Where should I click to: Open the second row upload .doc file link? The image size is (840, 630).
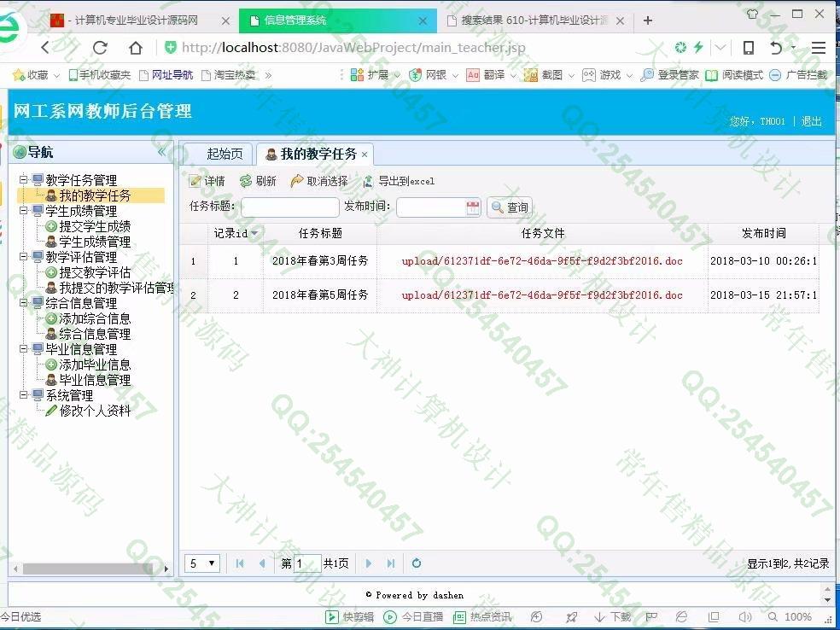pos(542,295)
